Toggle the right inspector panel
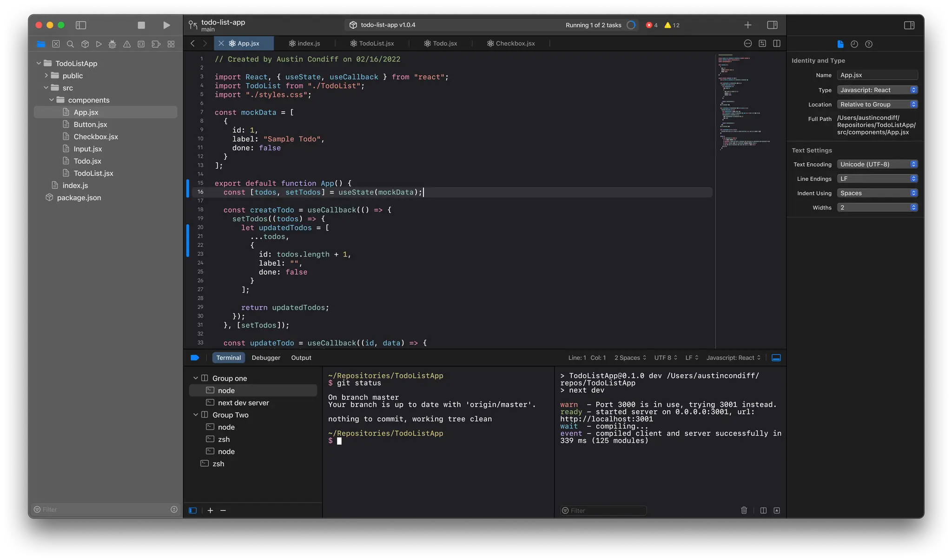 click(x=909, y=25)
